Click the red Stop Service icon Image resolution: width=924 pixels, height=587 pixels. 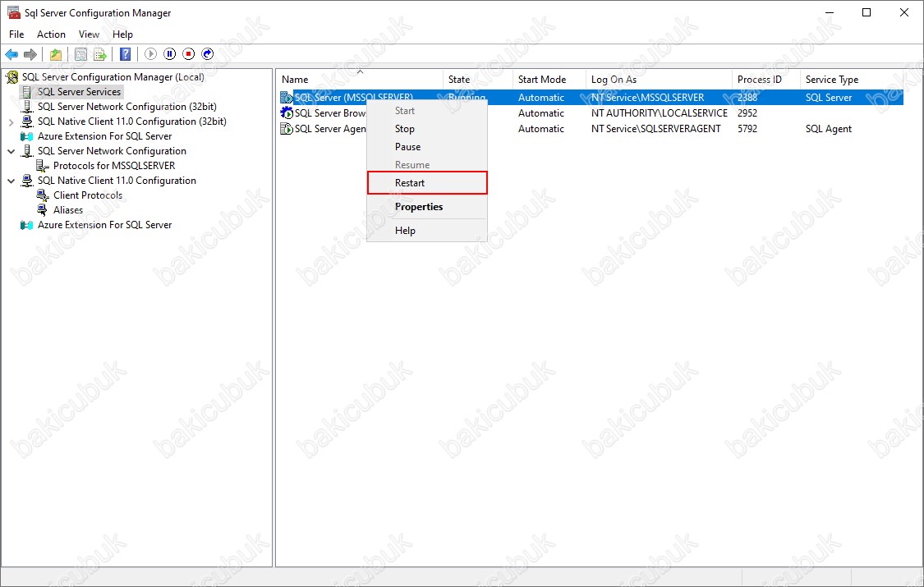tap(189, 54)
